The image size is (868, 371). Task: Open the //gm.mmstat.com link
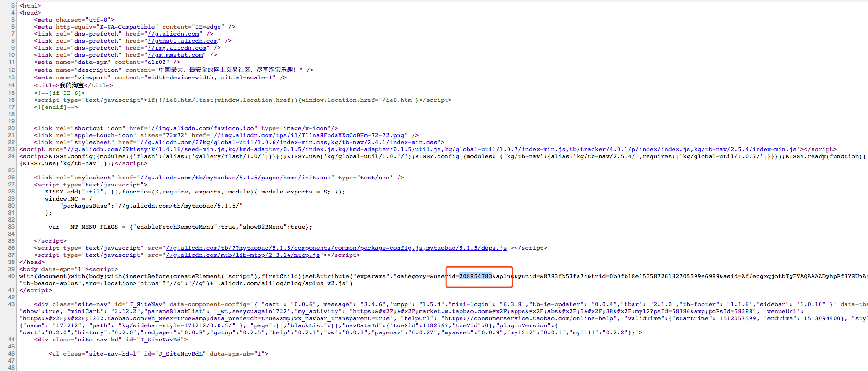175,55
